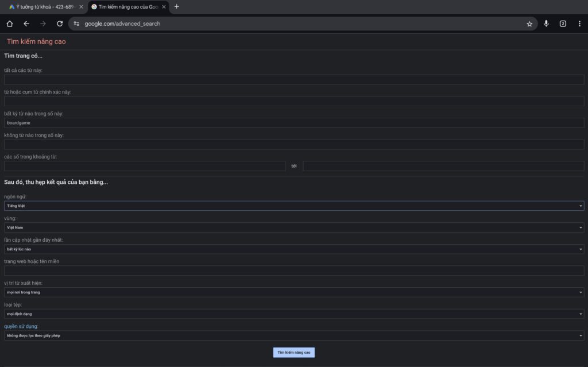Expand the "ngôn ngữ" dropdown set to Tiếng Việt
The height and width of the screenshot is (367, 588).
tap(293, 206)
